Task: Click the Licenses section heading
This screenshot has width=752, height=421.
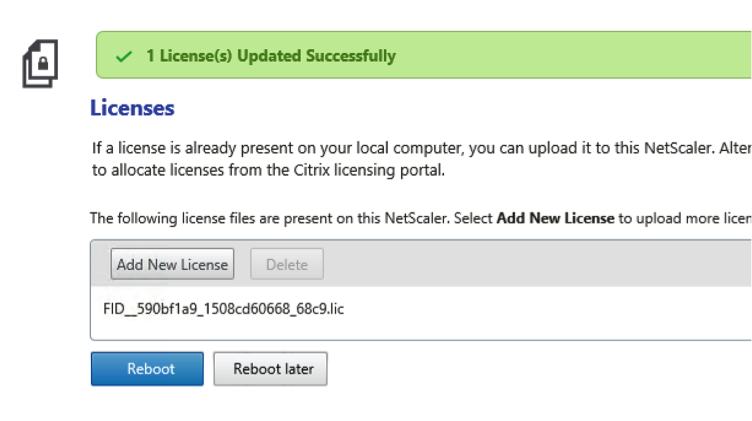Action: [x=132, y=108]
